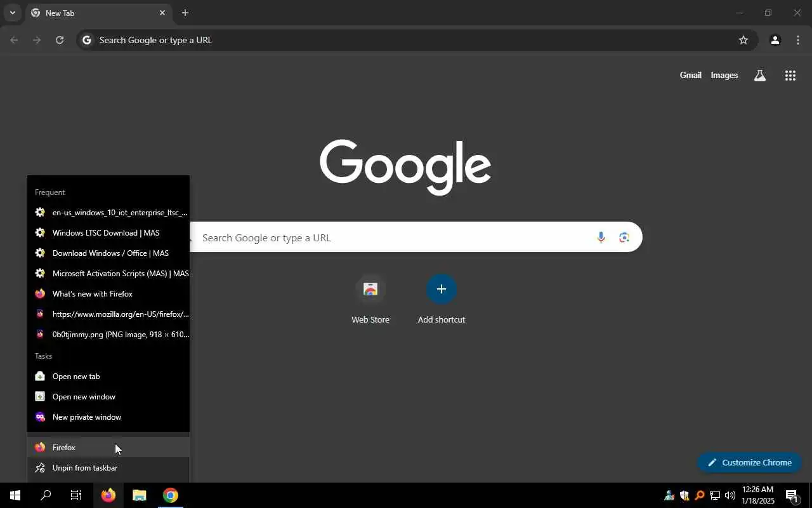The width and height of the screenshot is (812, 508).
Task: Click the Add shortcut button
Action: pyautogui.click(x=442, y=299)
